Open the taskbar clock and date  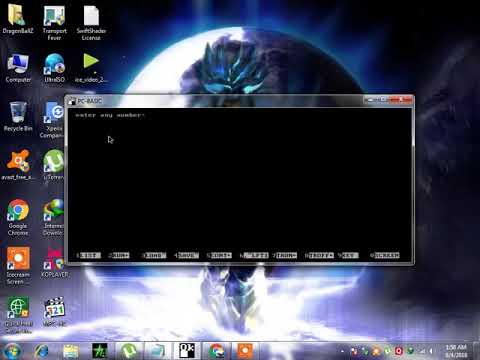point(456,351)
